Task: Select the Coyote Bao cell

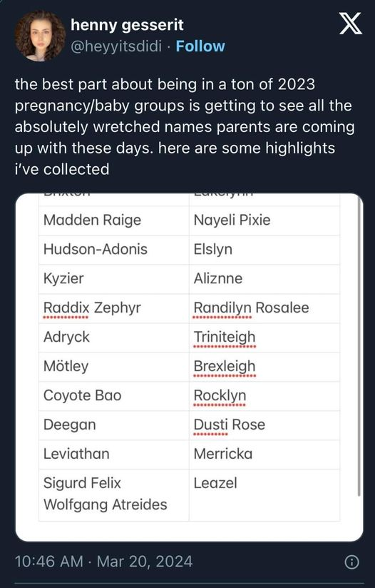Action: pyautogui.click(x=114, y=396)
